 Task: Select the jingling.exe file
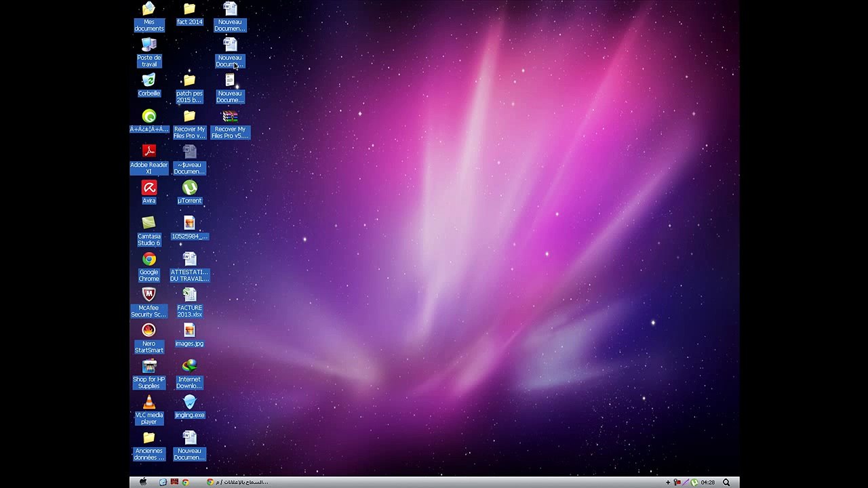click(x=189, y=408)
